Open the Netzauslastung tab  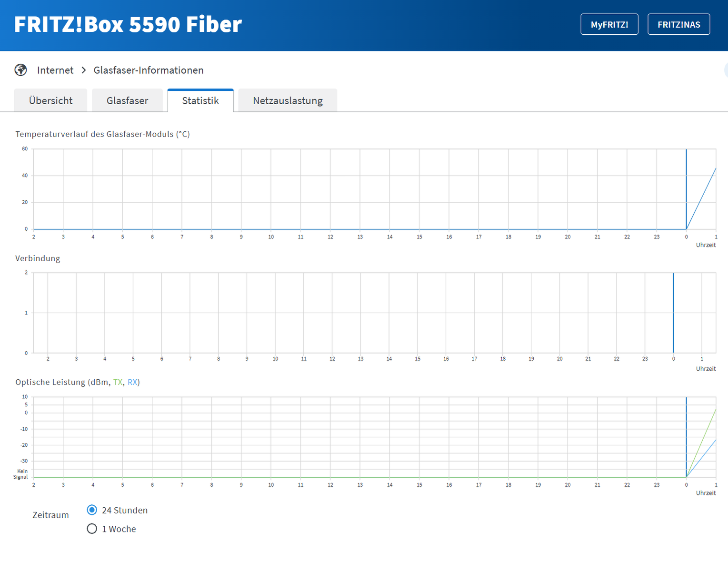(288, 100)
